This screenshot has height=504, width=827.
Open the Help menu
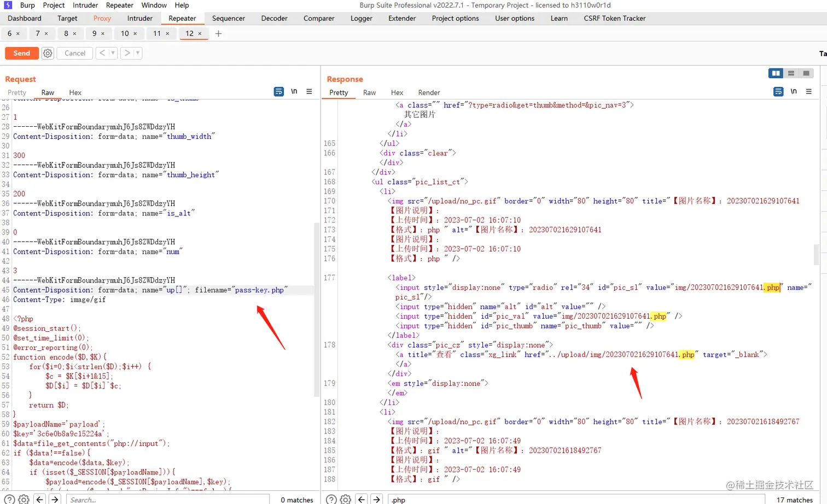pyautogui.click(x=182, y=5)
